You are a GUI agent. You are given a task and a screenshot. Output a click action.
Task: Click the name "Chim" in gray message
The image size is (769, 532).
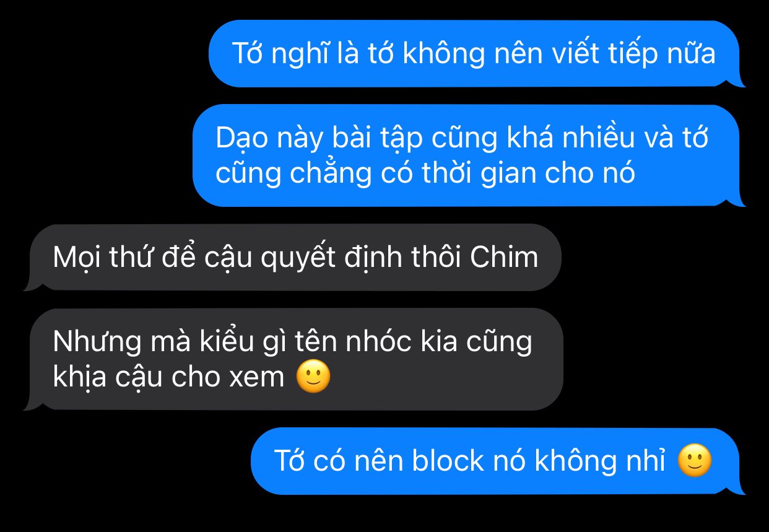coord(504,257)
